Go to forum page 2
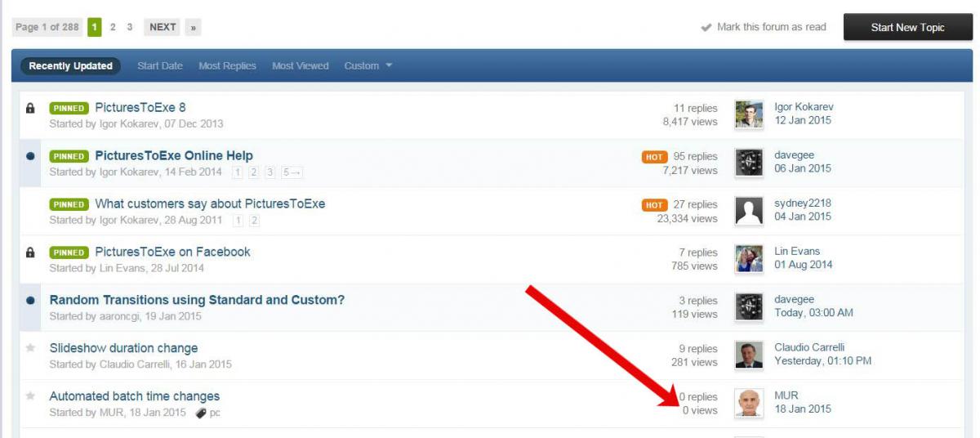Image resolution: width=980 pixels, height=438 pixels. coord(113,27)
